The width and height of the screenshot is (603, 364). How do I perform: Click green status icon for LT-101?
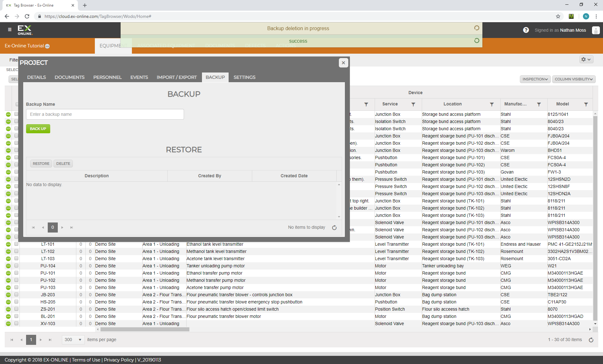[x=8, y=244]
